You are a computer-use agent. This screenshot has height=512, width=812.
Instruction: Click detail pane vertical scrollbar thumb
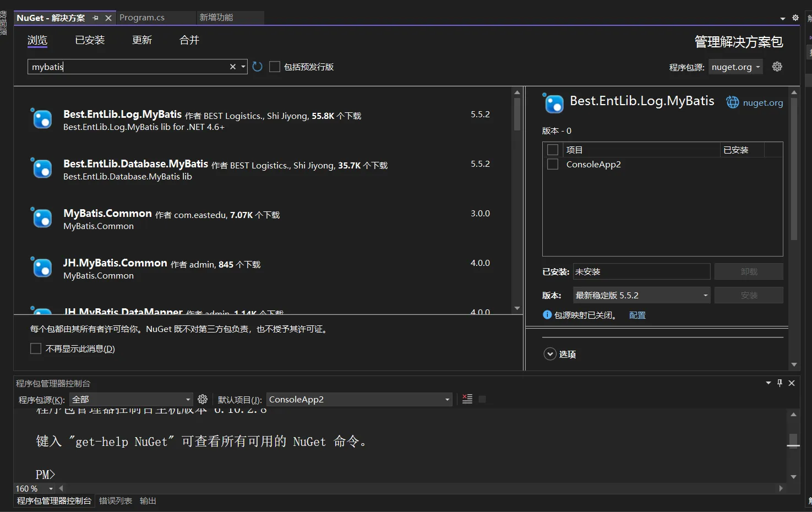pyautogui.click(x=794, y=169)
